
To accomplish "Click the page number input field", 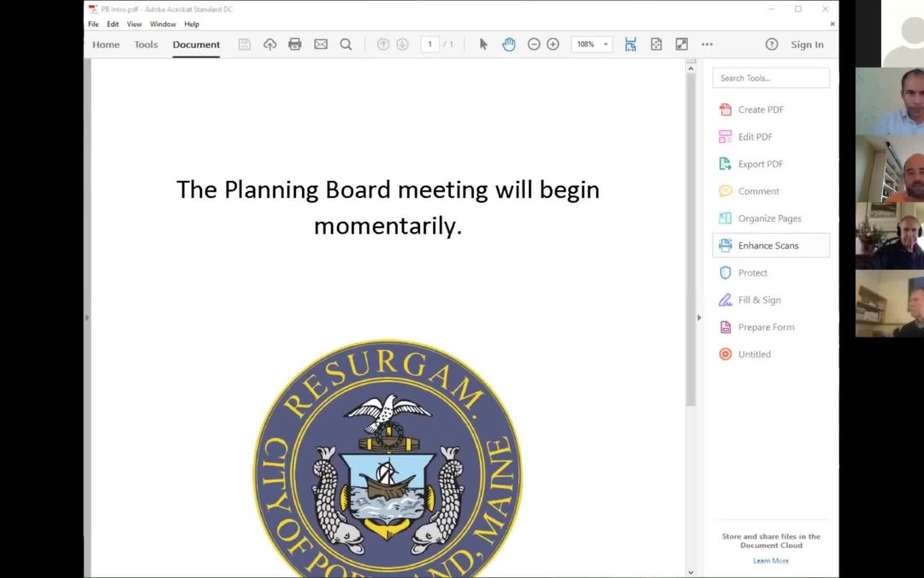I will tap(430, 45).
